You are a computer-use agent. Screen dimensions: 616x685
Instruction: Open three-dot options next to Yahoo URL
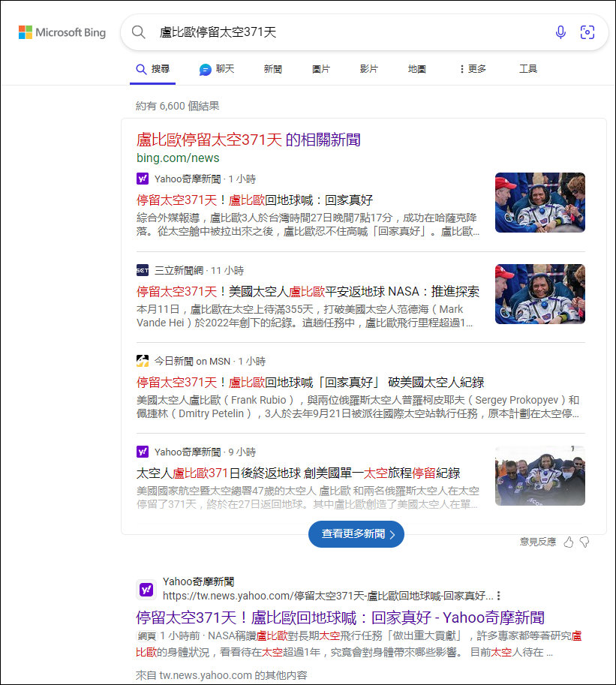(498, 596)
